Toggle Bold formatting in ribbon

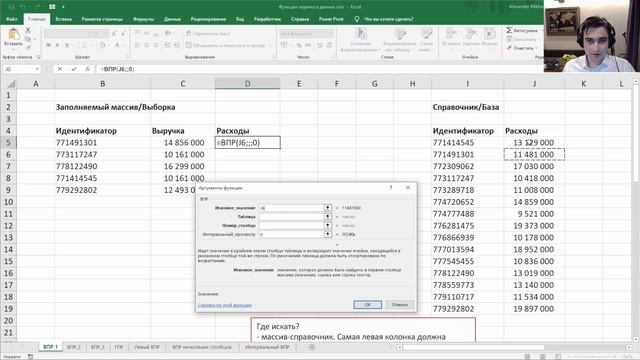49,45
